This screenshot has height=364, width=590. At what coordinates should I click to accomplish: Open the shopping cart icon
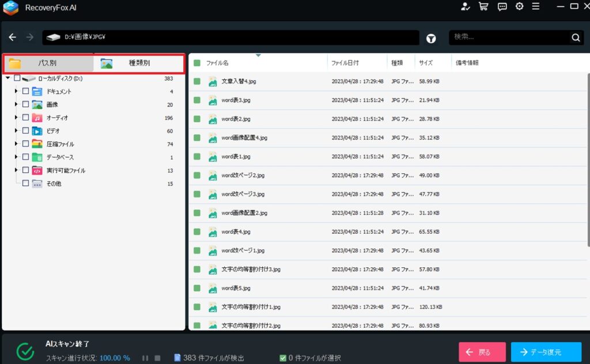click(483, 6)
